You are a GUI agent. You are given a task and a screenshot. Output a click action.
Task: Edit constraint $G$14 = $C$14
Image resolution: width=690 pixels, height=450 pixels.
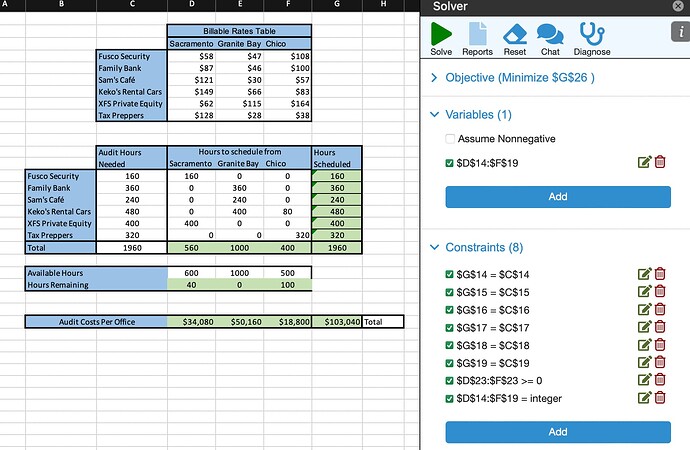pyautogui.click(x=644, y=274)
